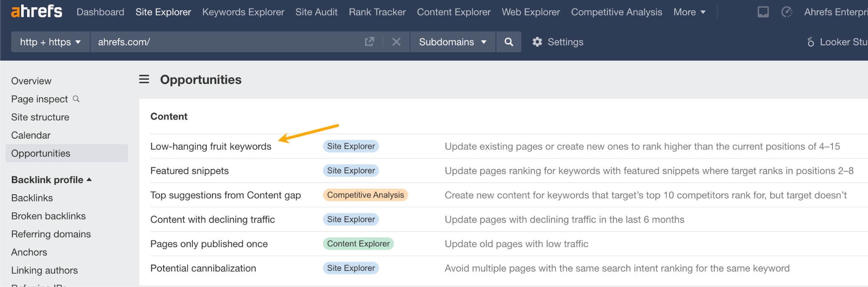Open Potential cannibalization opportunity

click(203, 268)
